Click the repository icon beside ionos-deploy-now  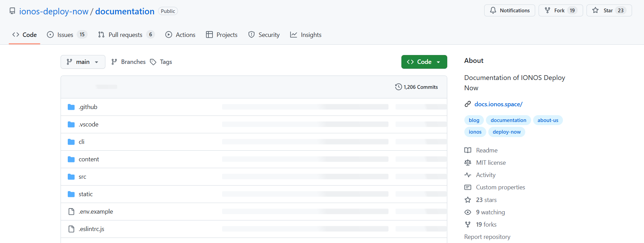tap(12, 11)
